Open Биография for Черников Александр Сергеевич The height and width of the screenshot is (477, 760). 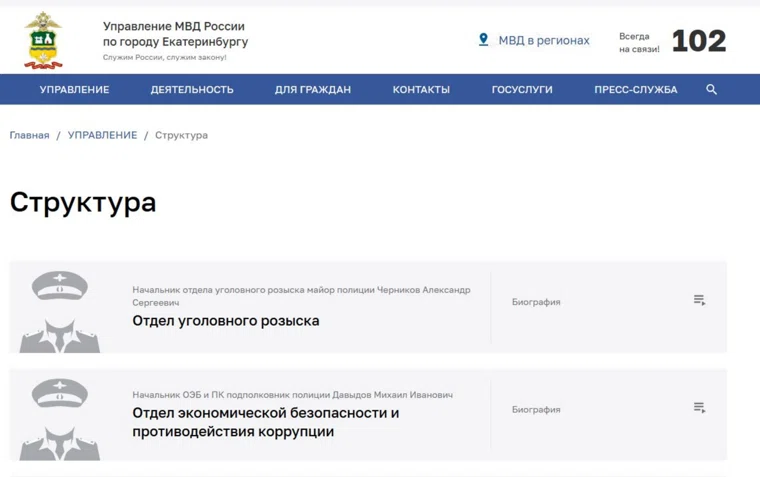(x=536, y=302)
